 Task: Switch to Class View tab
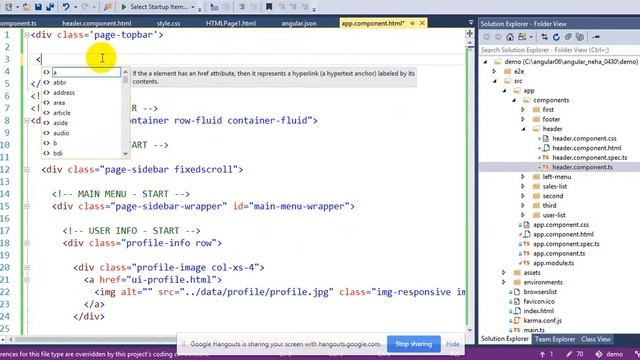tap(596, 339)
